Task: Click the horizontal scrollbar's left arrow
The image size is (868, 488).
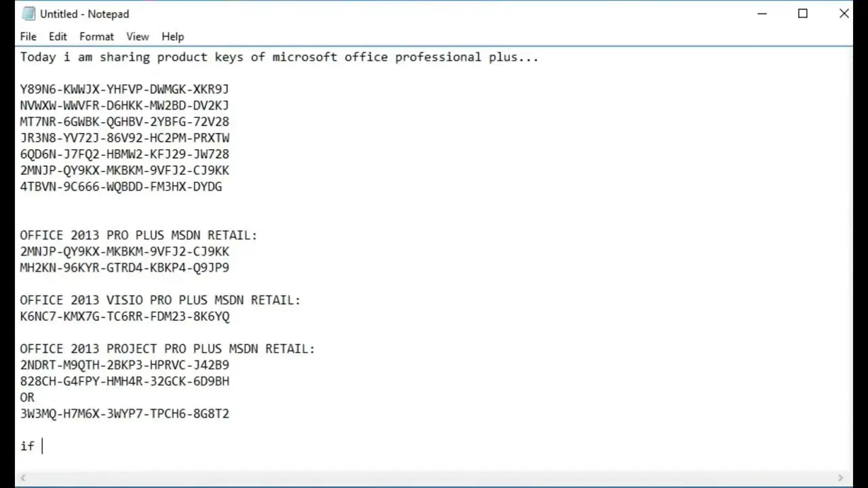Action: click(x=23, y=478)
